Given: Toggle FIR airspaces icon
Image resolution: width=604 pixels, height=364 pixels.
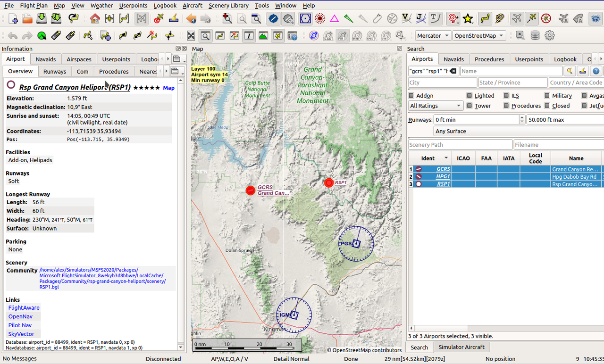Looking at the screenshot, I should [x=343, y=36].
